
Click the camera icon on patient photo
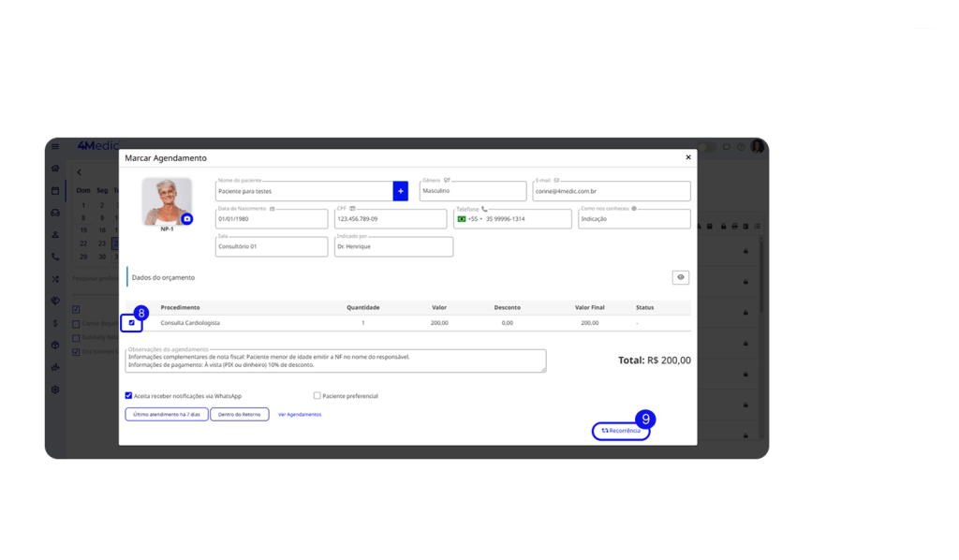pyautogui.click(x=186, y=218)
